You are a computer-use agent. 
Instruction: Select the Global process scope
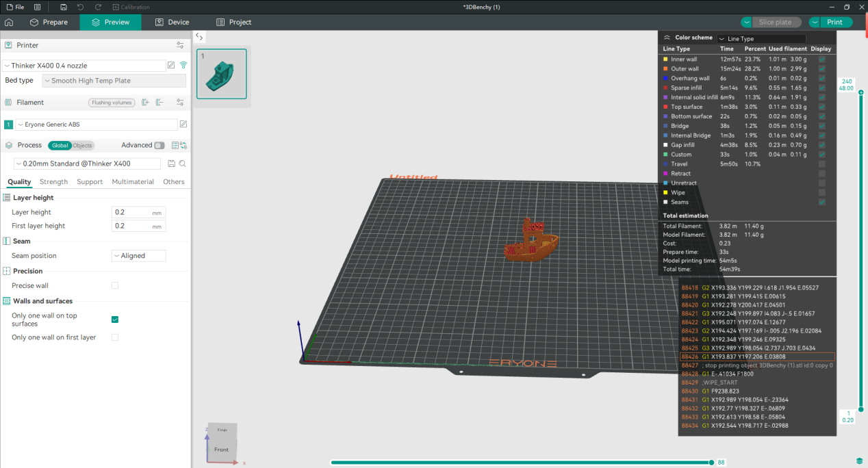[60, 145]
